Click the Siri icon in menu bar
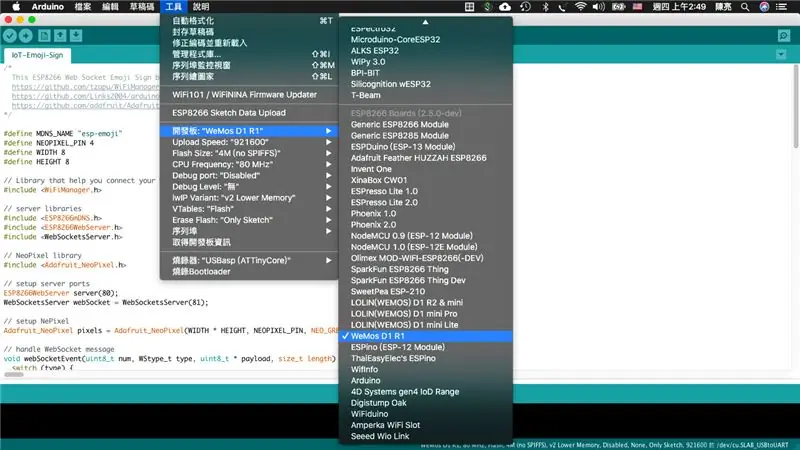Viewport: 800px width, 450px height. coord(764,7)
